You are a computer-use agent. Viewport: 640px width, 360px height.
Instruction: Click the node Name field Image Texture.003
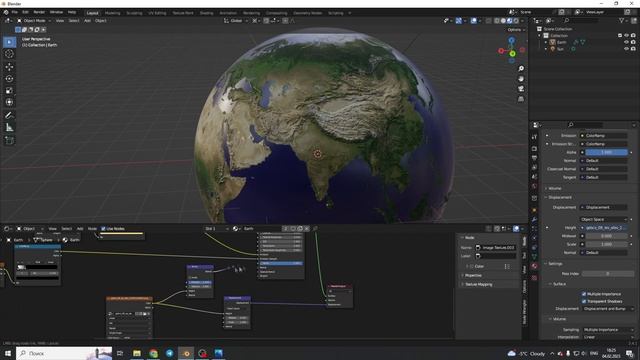pyautogui.click(x=496, y=247)
